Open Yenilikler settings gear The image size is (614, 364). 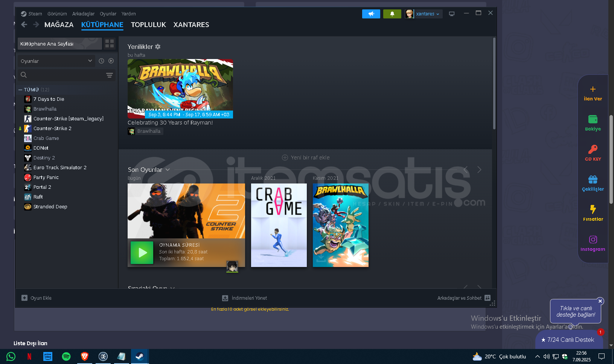[158, 47]
